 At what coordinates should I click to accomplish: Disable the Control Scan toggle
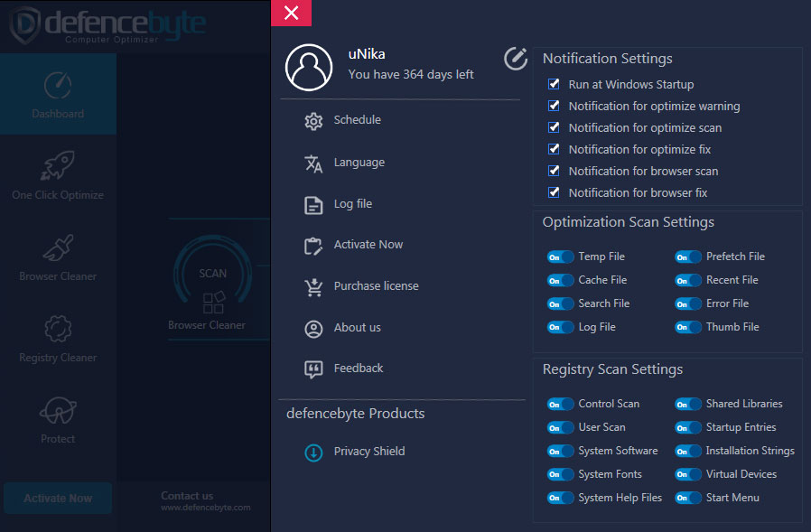[560, 404]
